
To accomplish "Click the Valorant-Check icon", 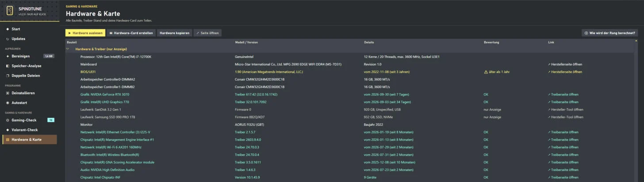I will pyautogui.click(x=8, y=130).
